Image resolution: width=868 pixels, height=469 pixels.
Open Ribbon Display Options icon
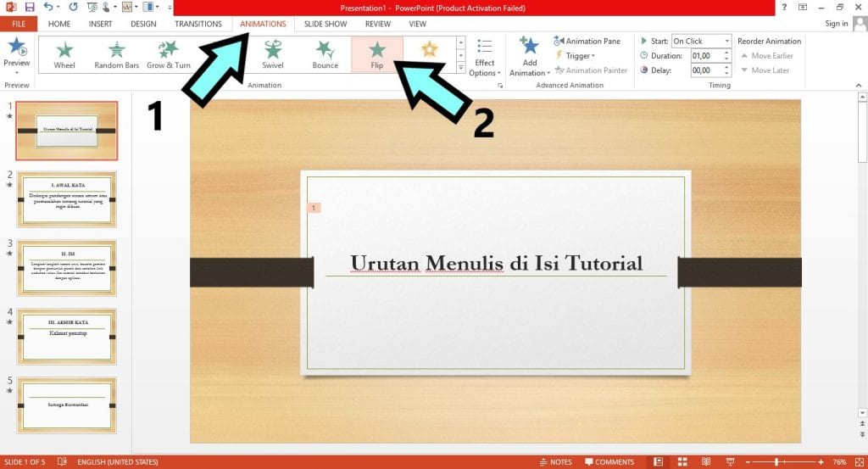pyautogui.click(x=803, y=7)
